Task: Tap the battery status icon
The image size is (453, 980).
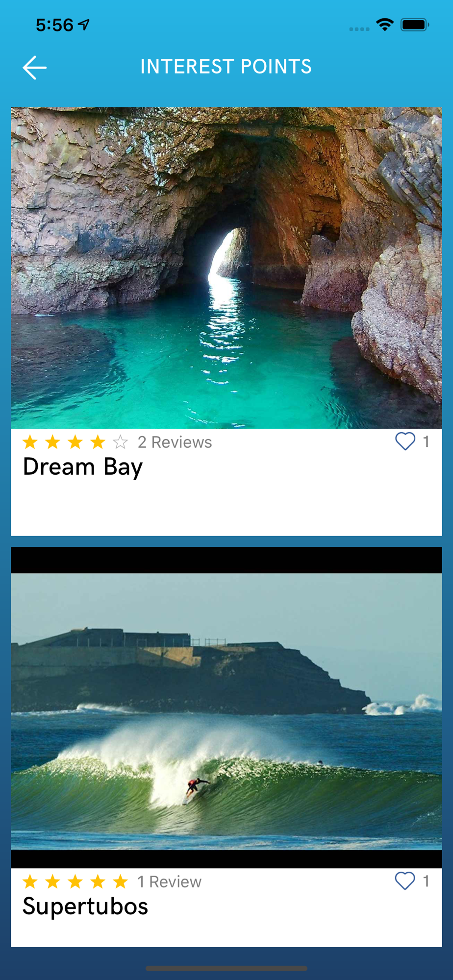Action: point(415,24)
